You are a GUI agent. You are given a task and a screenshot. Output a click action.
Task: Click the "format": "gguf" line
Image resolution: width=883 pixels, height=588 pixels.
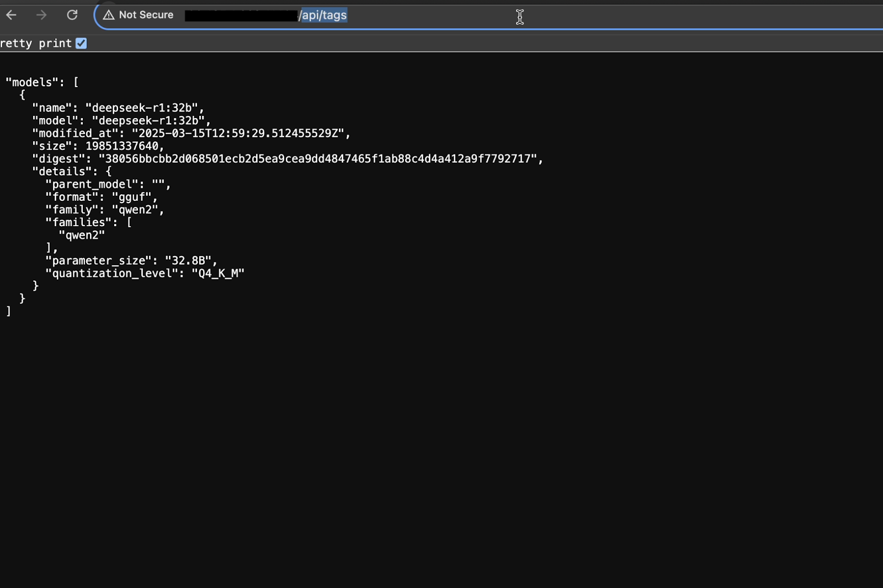tap(102, 196)
